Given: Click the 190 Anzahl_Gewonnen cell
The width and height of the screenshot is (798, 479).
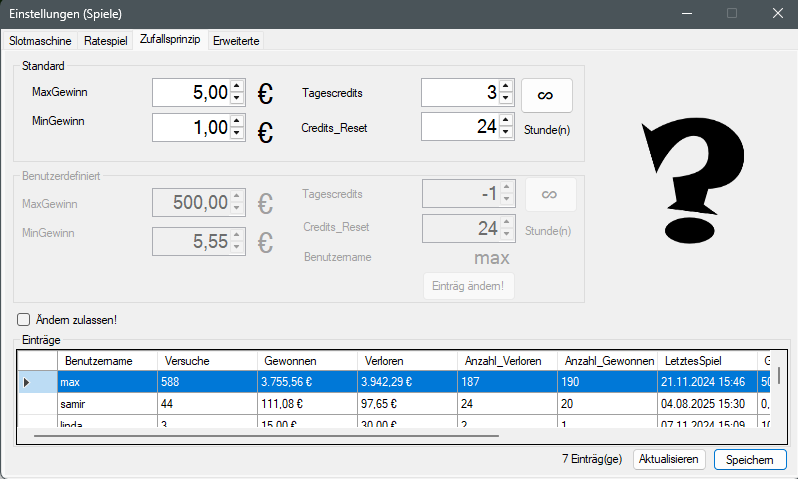Looking at the screenshot, I should (x=608, y=382).
